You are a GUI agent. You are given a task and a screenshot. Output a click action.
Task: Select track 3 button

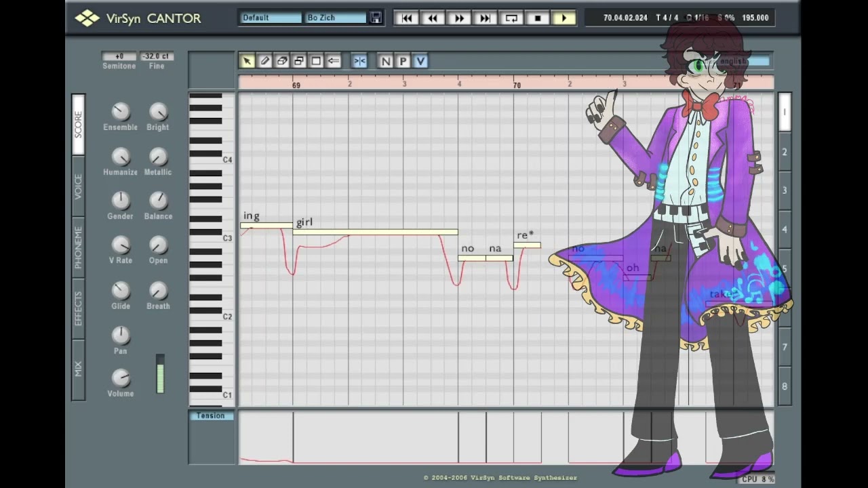785,190
